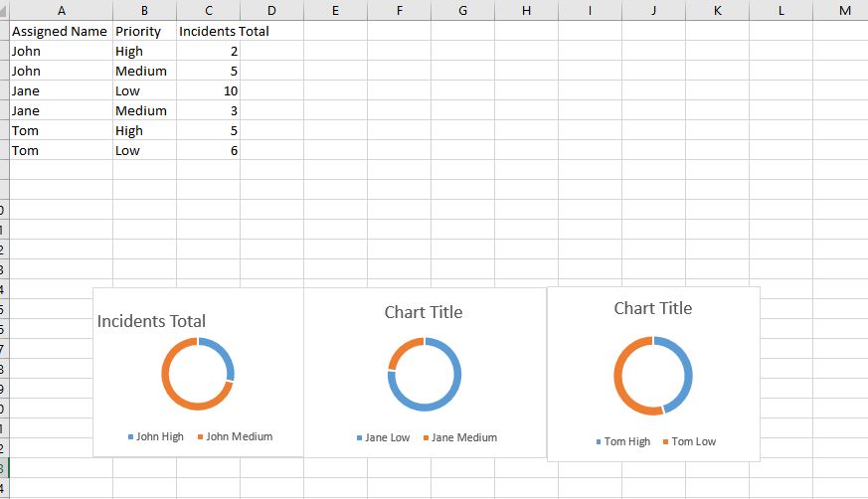Viewport: 868px width, 499px height.
Task: Click incidents value 5 for Tom High
Action: point(208,130)
